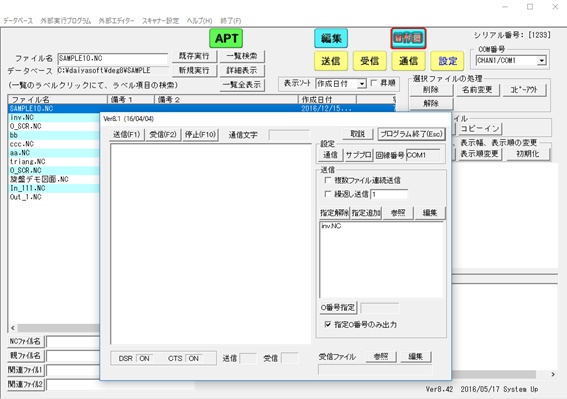This screenshot has height=399, width=567.
Task: Click the 既存実行 button
Action: click(194, 56)
